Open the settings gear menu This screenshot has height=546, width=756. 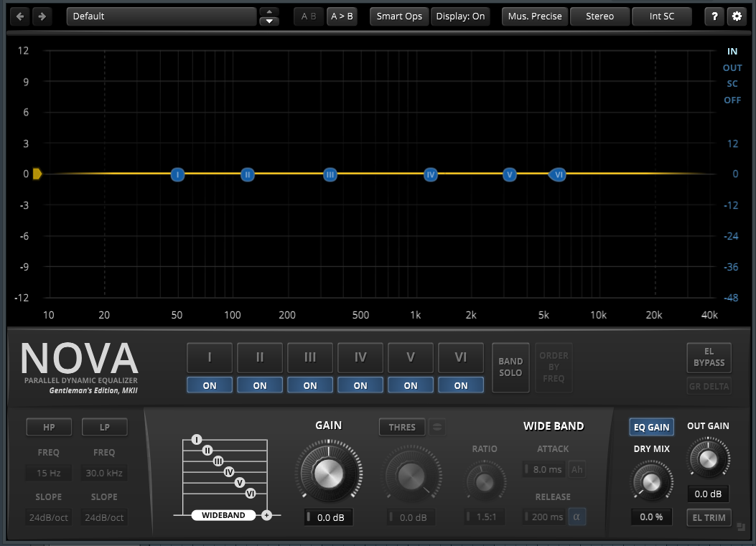point(737,16)
